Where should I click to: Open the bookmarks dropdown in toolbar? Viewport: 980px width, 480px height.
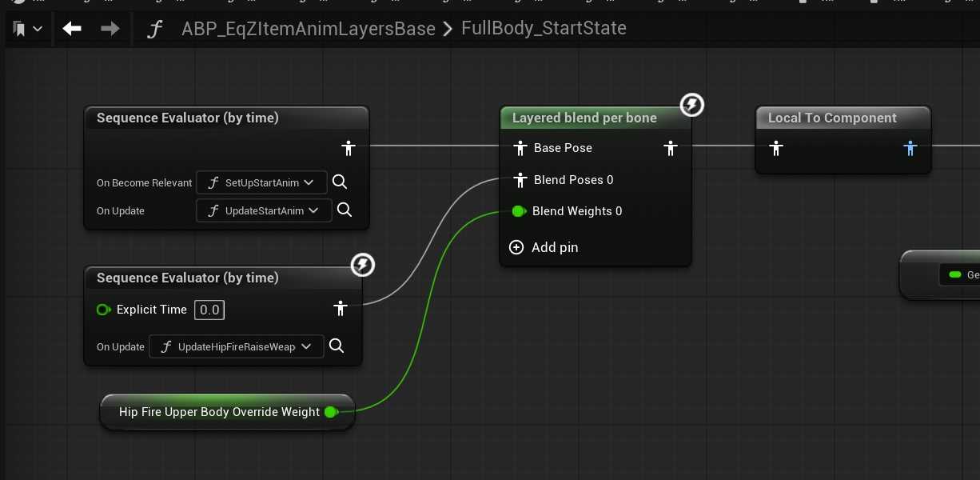[x=28, y=29]
